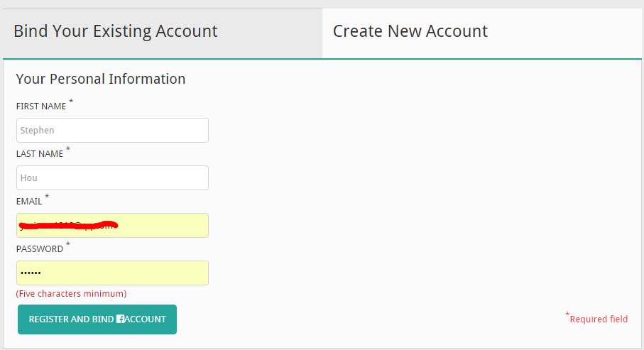Screen dimensions: 644x350
Task: Focus the First Name input field
Action: 112,130
